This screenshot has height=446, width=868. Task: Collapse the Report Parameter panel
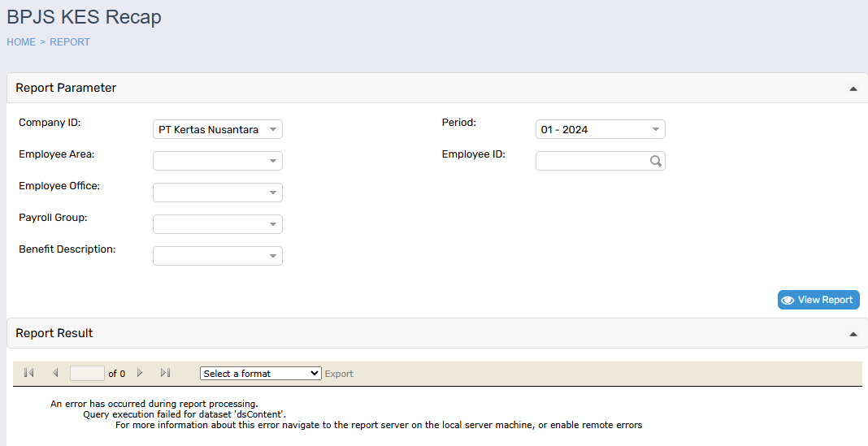coord(853,89)
